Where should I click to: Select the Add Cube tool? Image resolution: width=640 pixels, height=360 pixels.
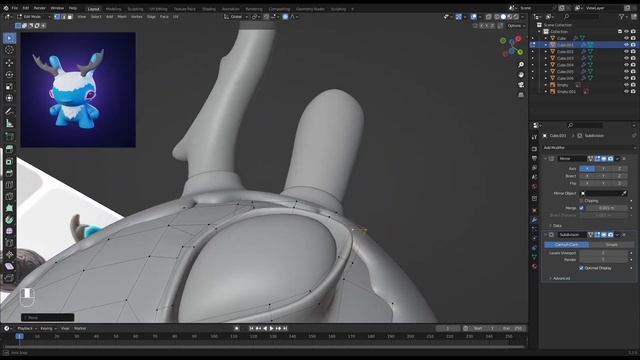[9, 136]
